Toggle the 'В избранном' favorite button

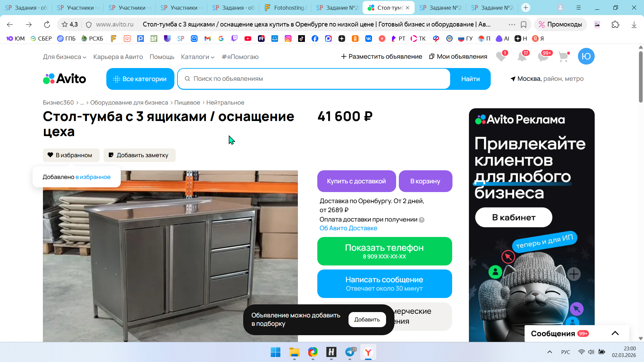[71, 155]
